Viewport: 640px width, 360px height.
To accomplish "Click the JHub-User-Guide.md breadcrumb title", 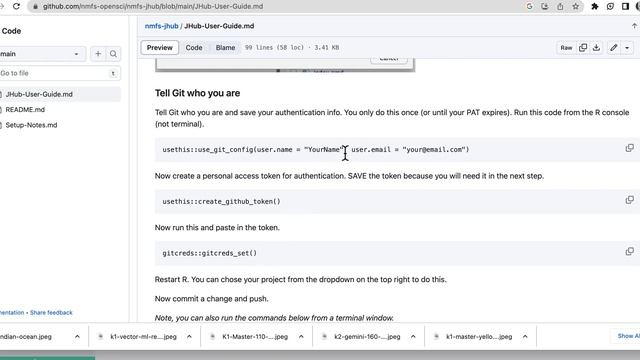I will 219,26.
